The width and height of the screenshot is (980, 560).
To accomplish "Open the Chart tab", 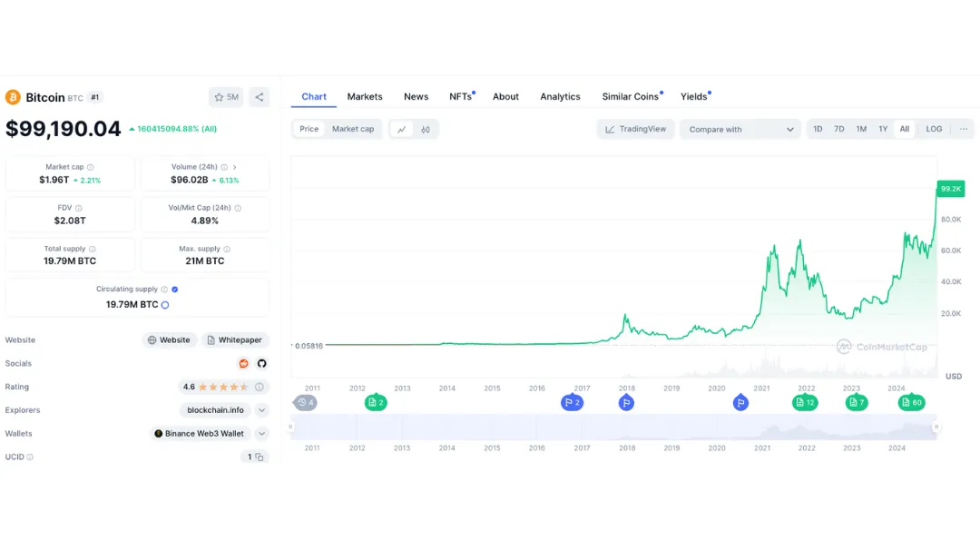I will pos(314,97).
